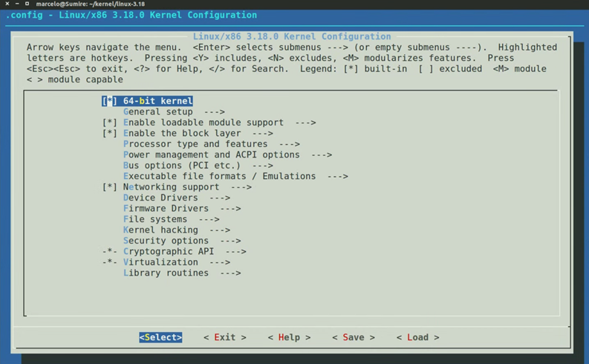The height and width of the screenshot is (364, 589).
Task: Open the Virtualization submenu
Action: [160, 262]
